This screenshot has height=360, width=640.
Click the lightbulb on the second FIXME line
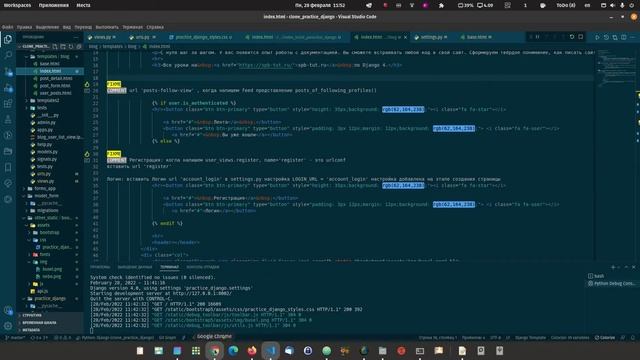pyautogui.click(x=87, y=154)
